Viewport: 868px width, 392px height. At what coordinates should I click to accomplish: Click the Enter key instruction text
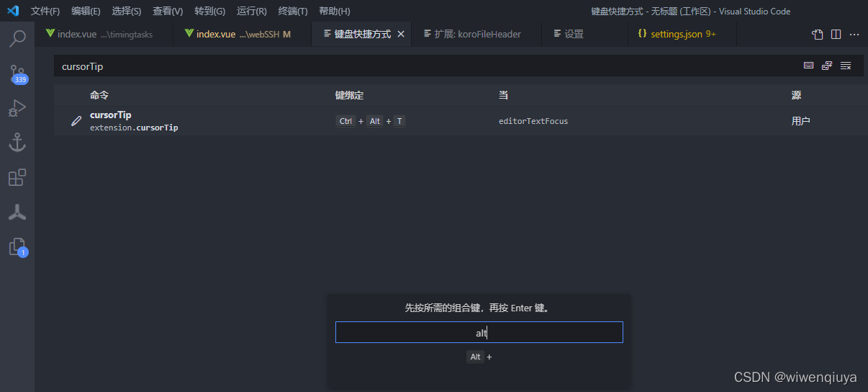coord(478,308)
